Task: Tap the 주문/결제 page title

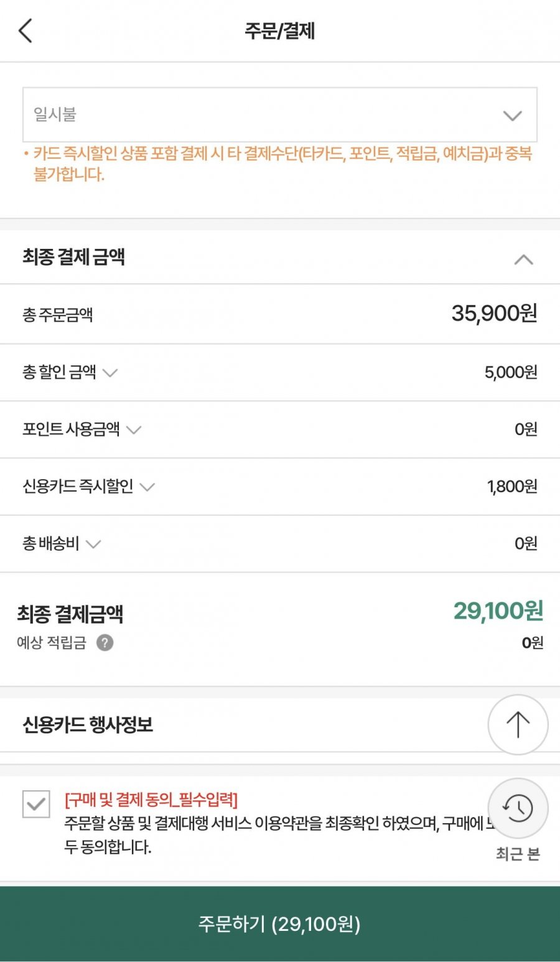Action: click(x=279, y=31)
